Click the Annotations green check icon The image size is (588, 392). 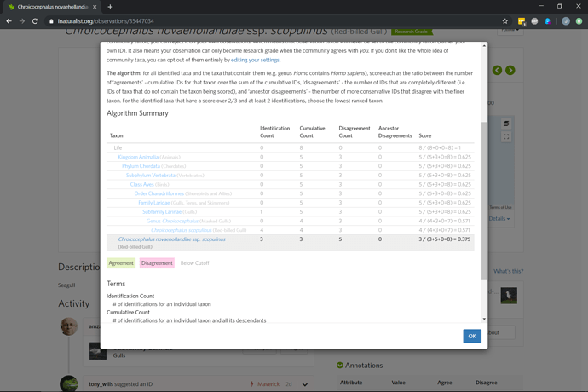(x=340, y=366)
